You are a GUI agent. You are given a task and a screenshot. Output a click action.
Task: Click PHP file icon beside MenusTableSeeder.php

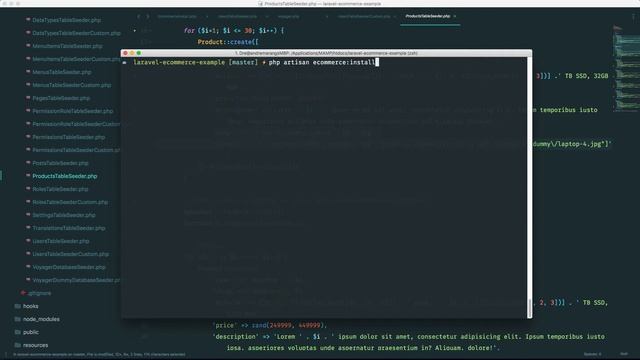pyautogui.click(x=28, y=71)
